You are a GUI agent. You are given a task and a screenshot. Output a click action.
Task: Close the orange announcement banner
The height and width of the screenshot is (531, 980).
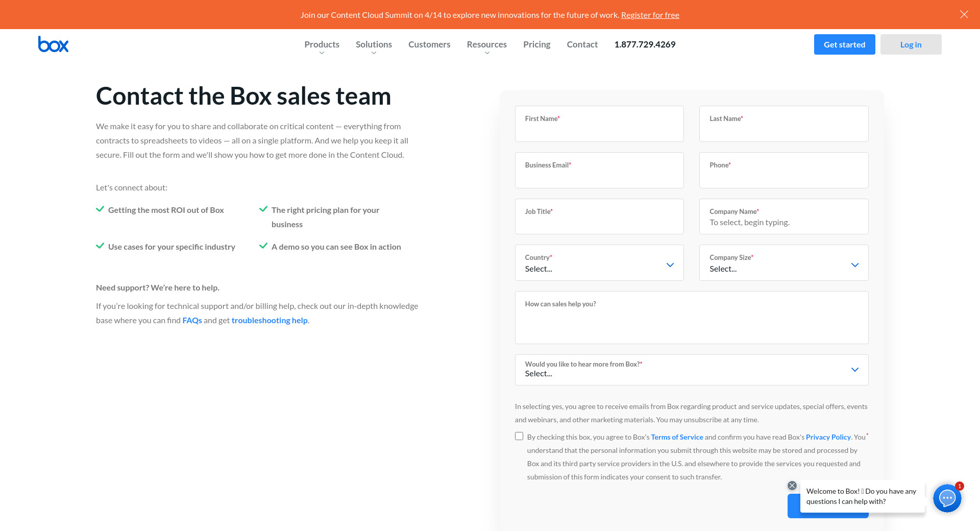964,14
